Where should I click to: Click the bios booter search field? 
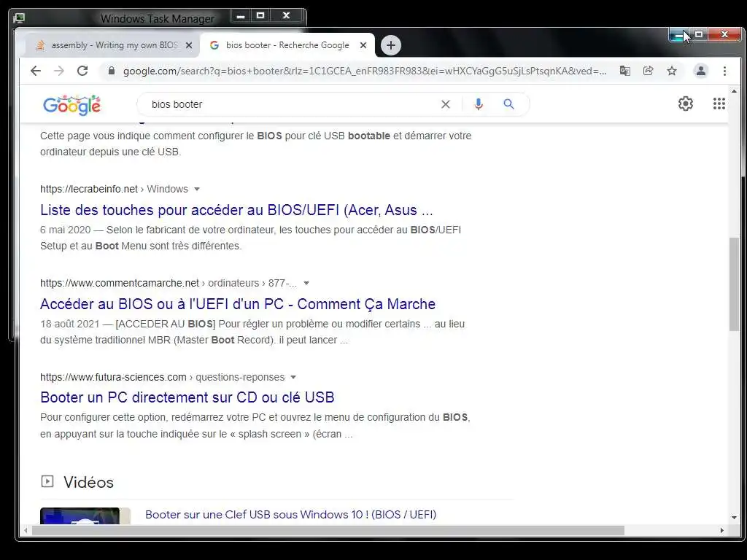tap(290, 104)
